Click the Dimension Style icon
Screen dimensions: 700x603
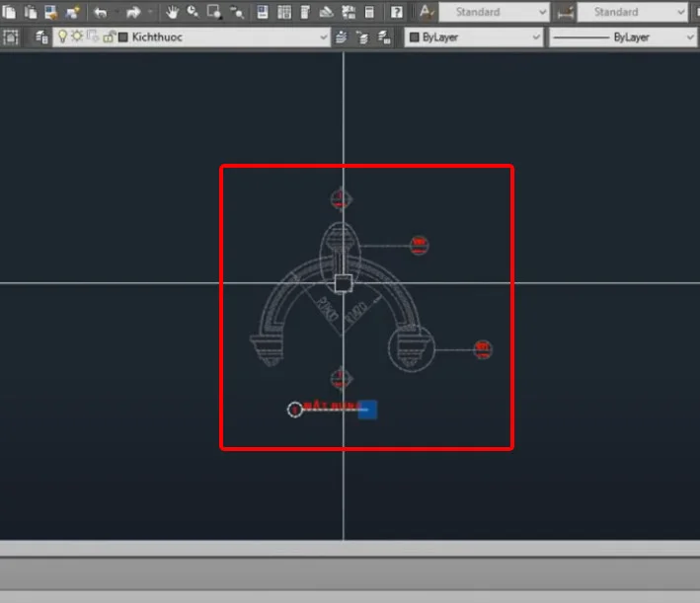coord(565,13)
